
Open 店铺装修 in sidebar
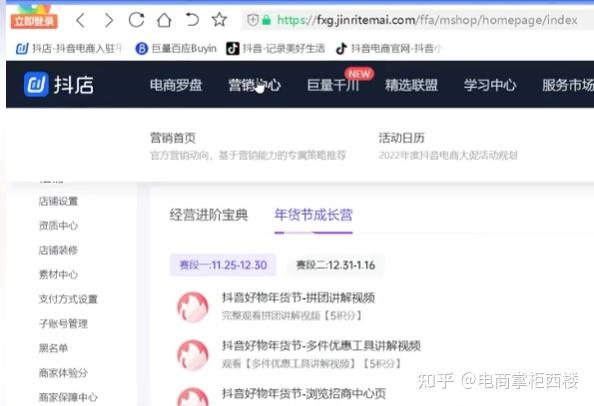[x=58, y=250]
